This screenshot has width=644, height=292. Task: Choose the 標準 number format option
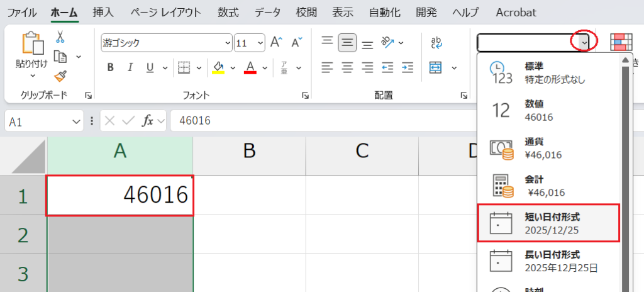click(x=548, y=72)
